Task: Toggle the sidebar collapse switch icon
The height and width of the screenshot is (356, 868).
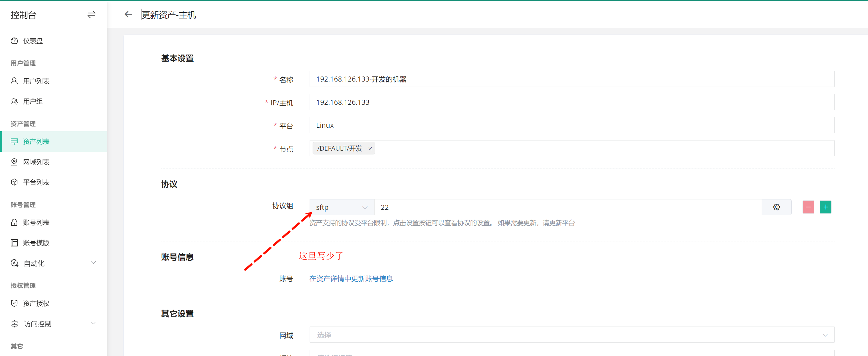Action: tap(91, 15)
